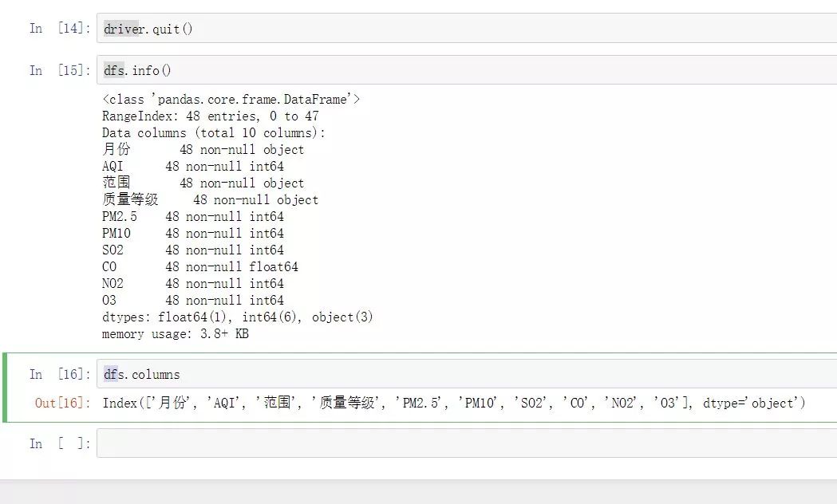This screenshot has width=837, height=504.
Task: Click the NO2 column info row
Action: [x=193, y=284]
